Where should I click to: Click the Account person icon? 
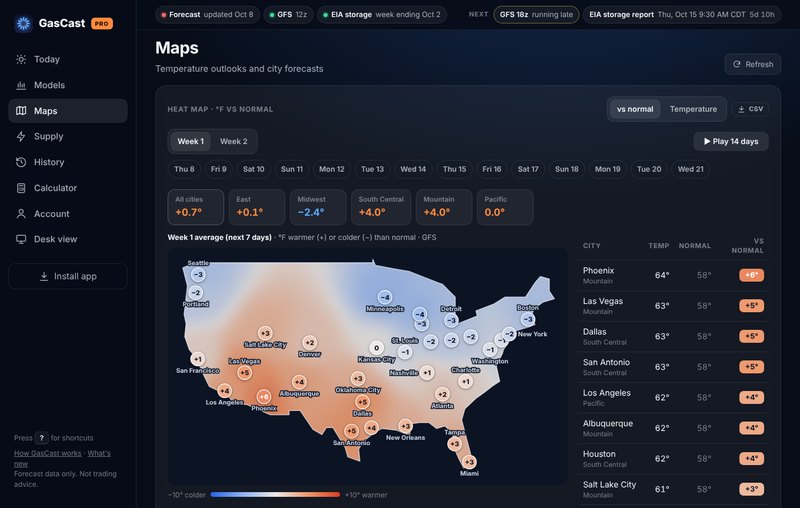pos(21,214)
